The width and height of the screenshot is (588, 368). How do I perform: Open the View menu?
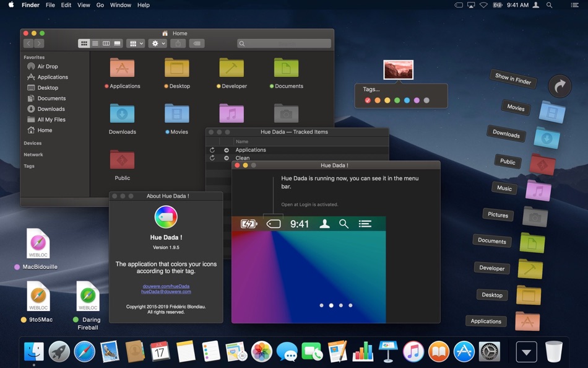pos(84,5)
